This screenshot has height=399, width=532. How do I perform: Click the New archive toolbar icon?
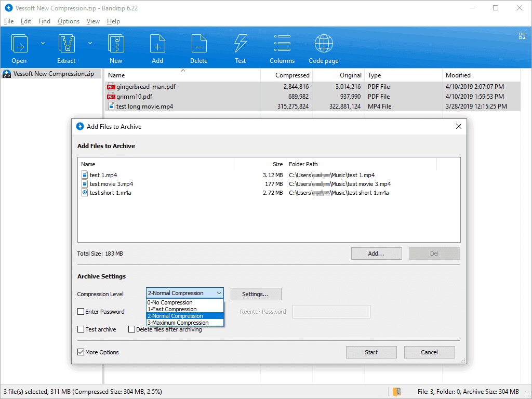click(x=116, y=44)
